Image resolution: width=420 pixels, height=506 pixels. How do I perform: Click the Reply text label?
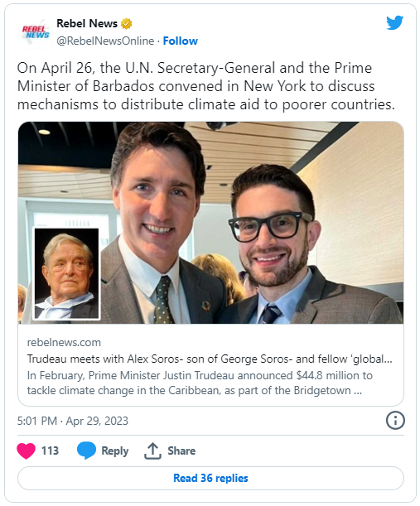115,451
